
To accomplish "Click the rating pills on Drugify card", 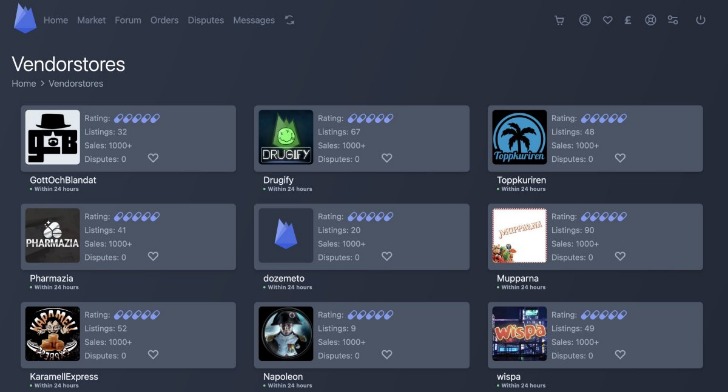I will (370, 118).
